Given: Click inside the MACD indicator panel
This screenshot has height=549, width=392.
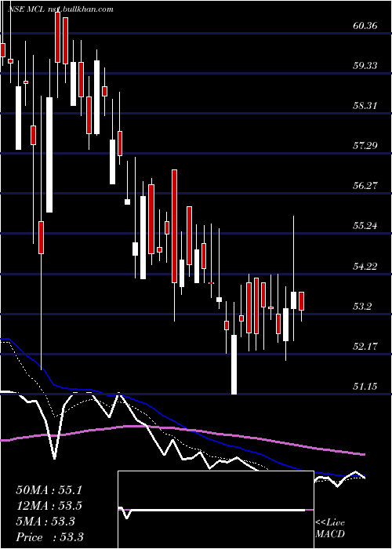Looking at the screenshot, I should (x=216, y=510).
